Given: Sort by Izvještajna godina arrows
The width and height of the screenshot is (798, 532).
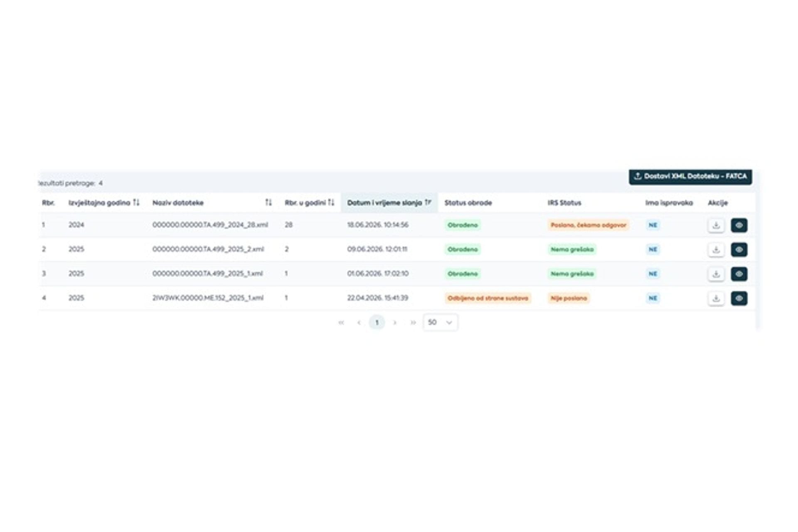Looking at the screenshot, I should [x=136, y=202].
